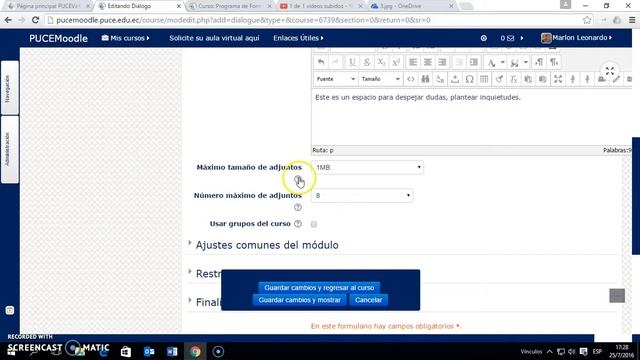The width and height of the screenshot is (640, 360).
Task: Expand Ajustes comunes del módulo section
Action: (x=267, y=245)
